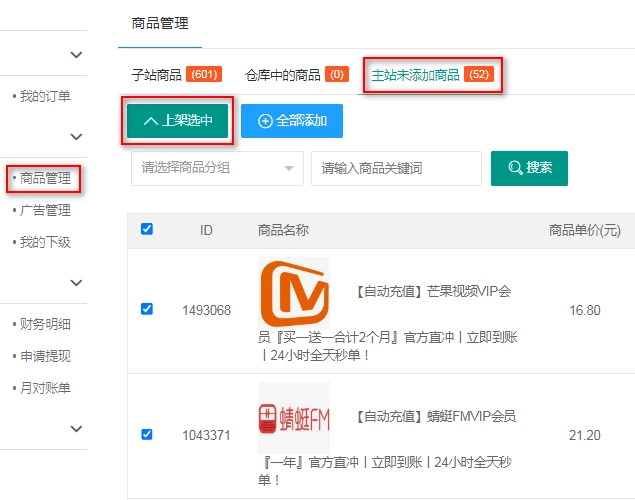
Task: Open 月对账单 in the sidebar
Action: pos(45,388)
